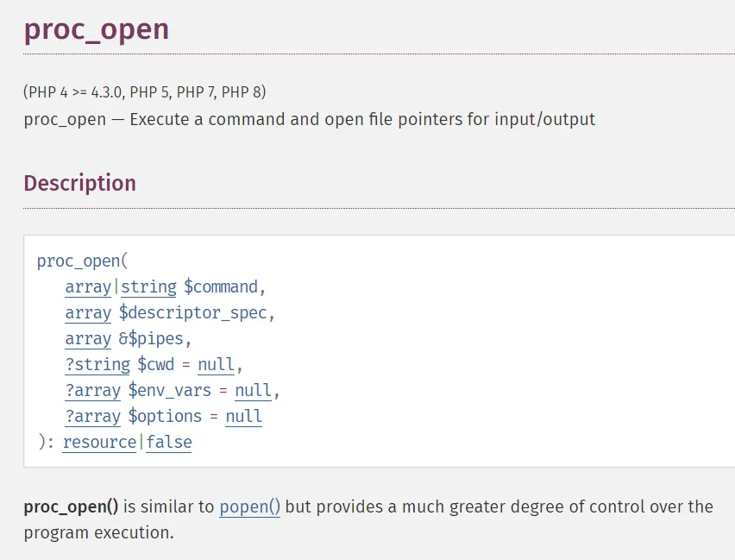
Task: Open array type link for &$pipes
Action: click(88, 338)
